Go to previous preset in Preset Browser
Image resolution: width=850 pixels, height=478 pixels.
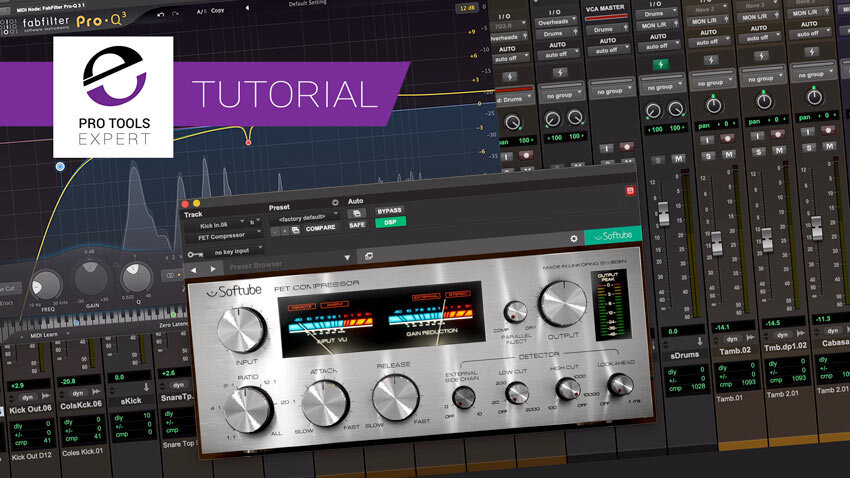click(x=194, y=269)
